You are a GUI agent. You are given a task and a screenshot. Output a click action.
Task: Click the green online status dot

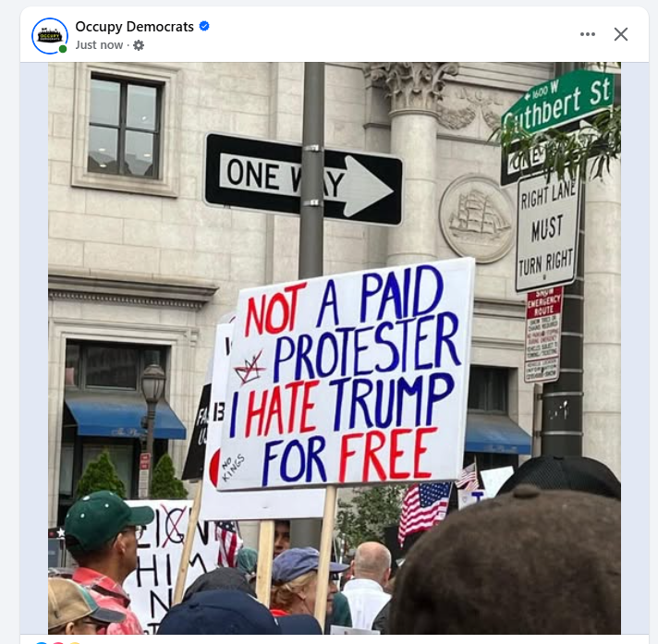pyautogui.click(x=63, y=49)
